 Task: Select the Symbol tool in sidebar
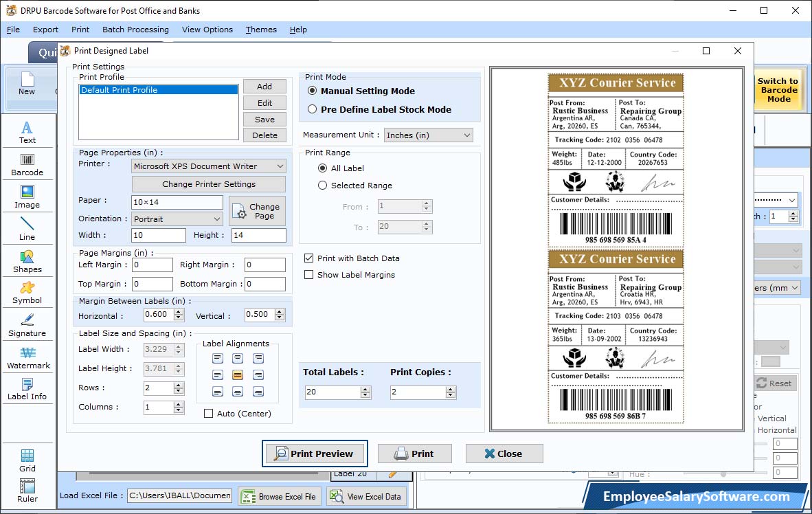[x=27, y=293]
